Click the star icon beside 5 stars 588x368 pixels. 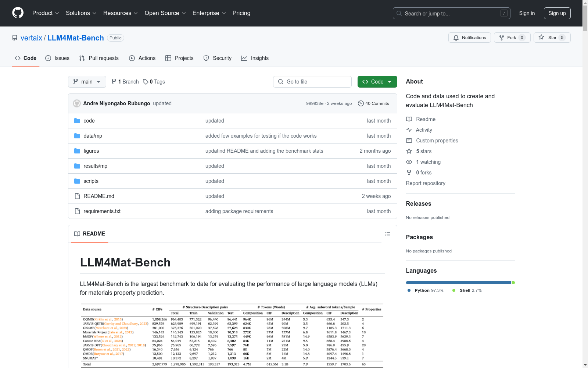409,151
